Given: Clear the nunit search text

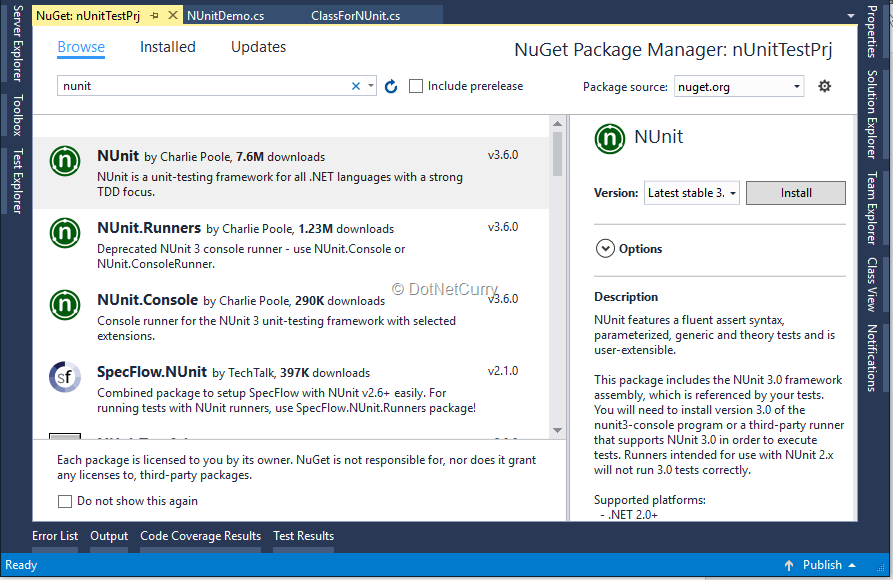Looking at the screenshot, I should pyautogui.click(x=356, y=86).
